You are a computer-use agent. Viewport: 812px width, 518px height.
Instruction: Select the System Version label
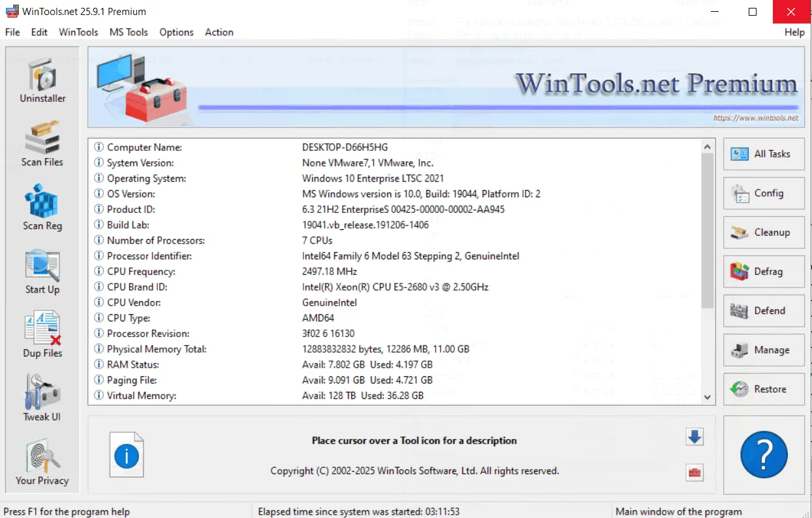140,163
